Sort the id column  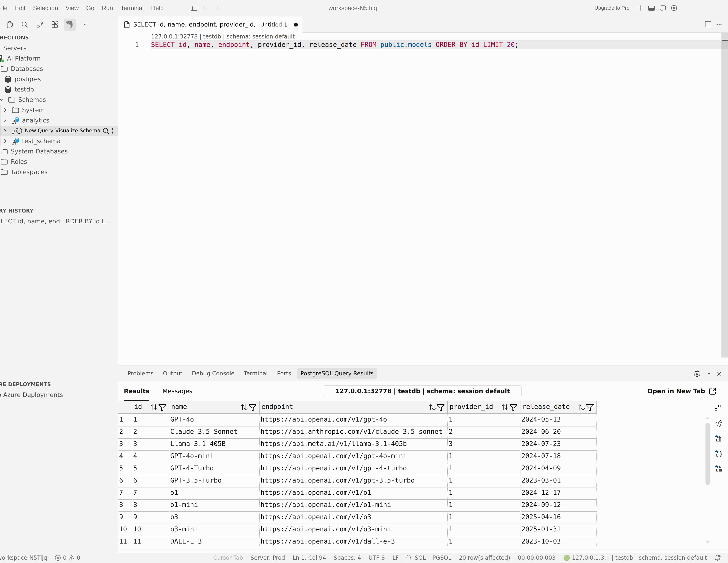154,407
